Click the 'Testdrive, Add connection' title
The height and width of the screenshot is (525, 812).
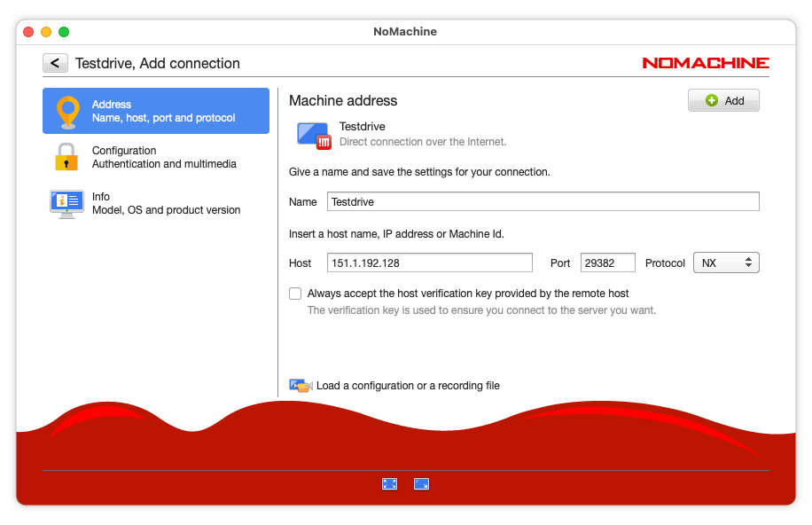pos(158,63)
